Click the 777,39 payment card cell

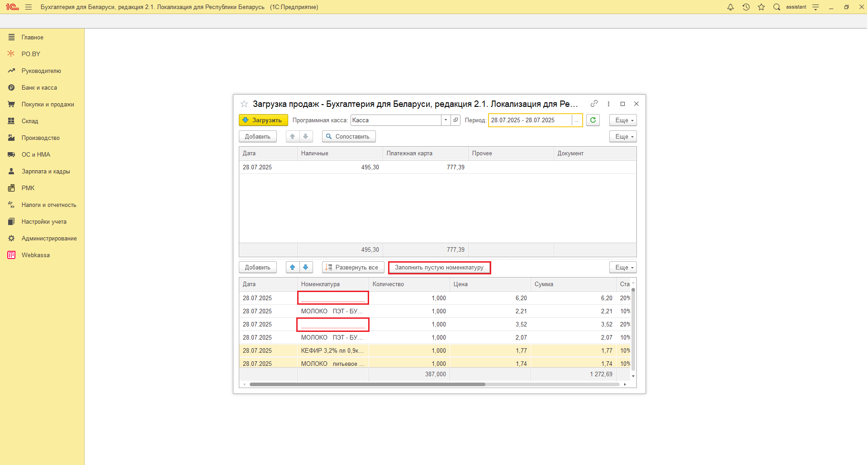click(x=426, y=167)
